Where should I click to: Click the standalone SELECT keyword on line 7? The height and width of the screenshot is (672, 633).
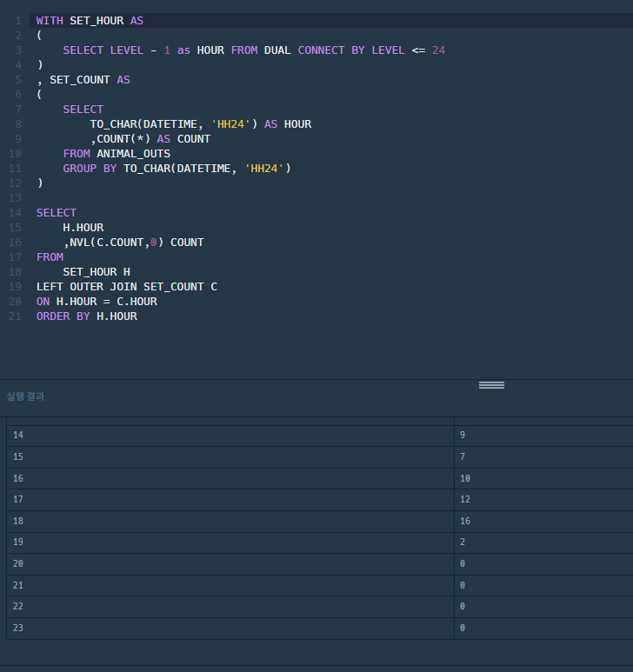point(83,110)
